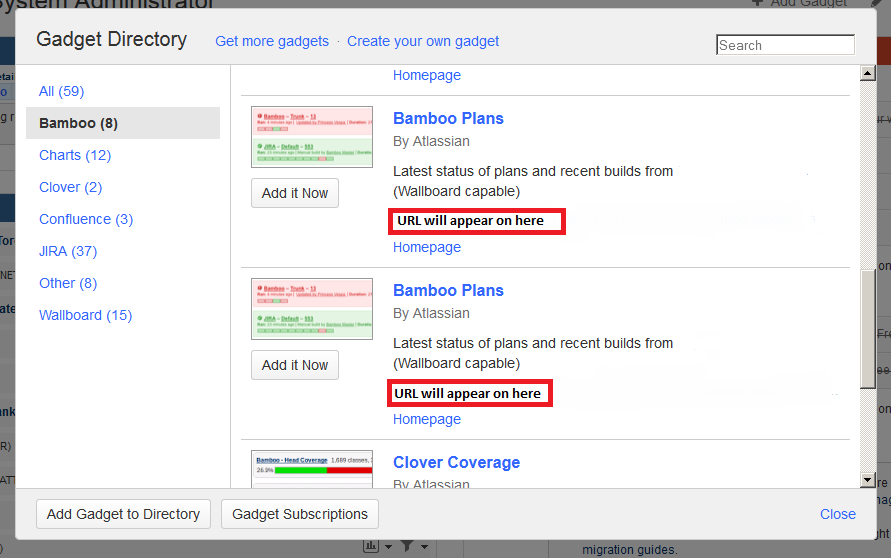Open the second Bamboo Plans gadget title
This screenshot has width=891, height=558.
point(448,290)
